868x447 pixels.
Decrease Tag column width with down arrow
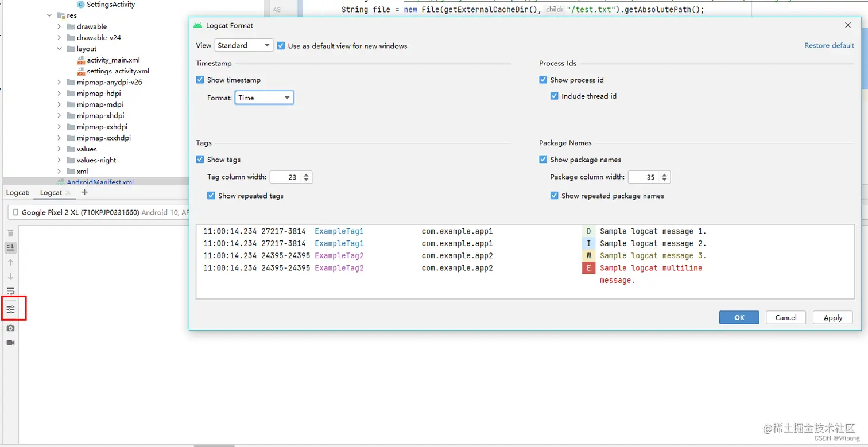(307, 180)
